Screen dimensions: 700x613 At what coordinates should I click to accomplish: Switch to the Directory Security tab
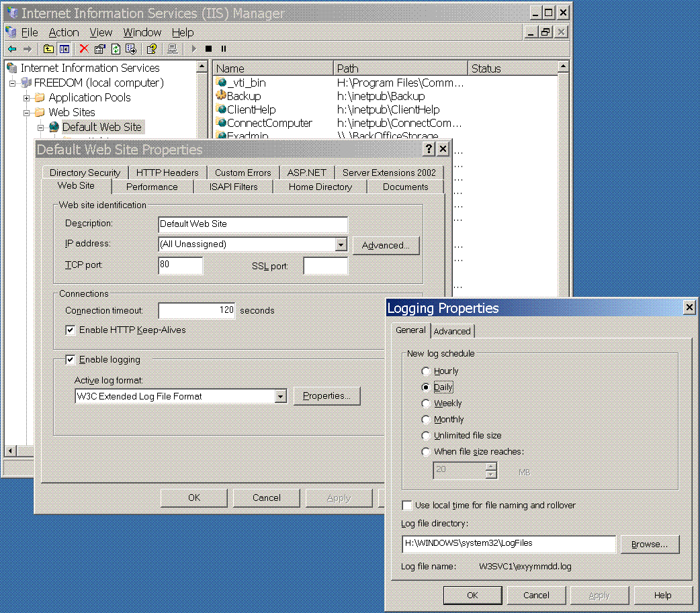pos(85,173)
